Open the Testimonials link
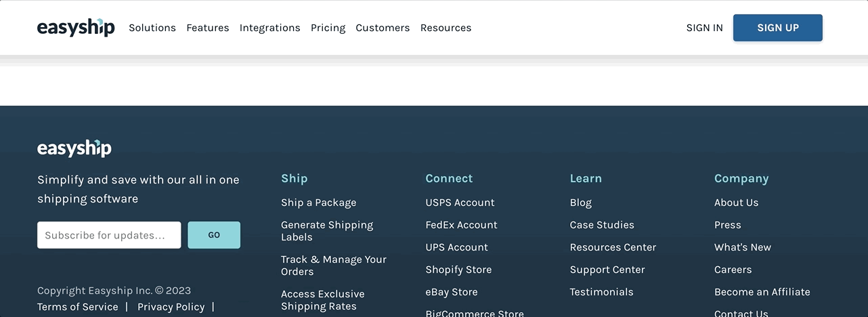The height and width of the screenshot is (317, 868). tap(602, 292)
